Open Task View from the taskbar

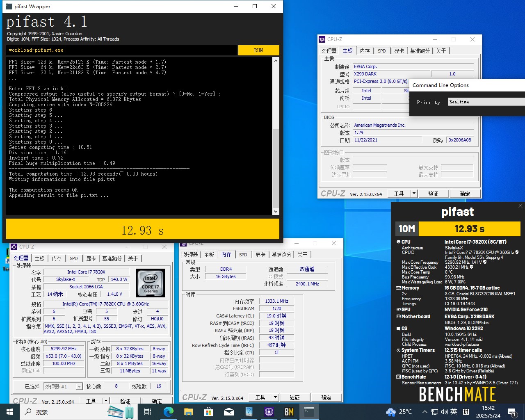(148, 412)
